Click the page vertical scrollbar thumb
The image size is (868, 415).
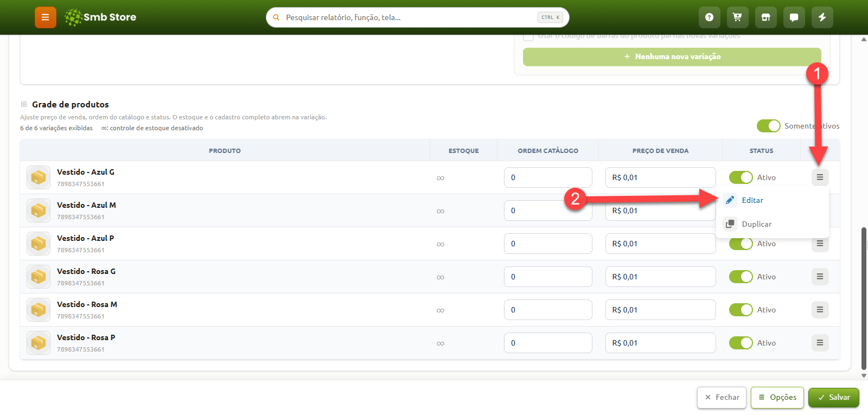(x=864, y=298)
